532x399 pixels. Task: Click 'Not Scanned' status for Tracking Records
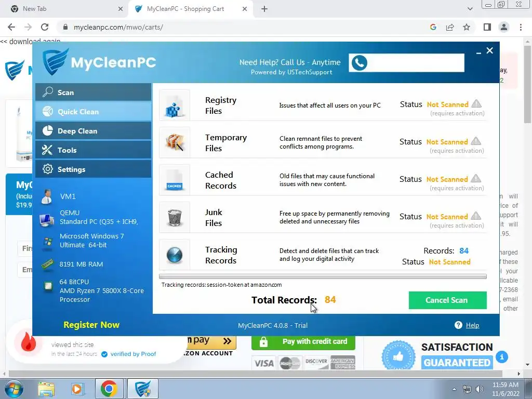coord(449,262)
